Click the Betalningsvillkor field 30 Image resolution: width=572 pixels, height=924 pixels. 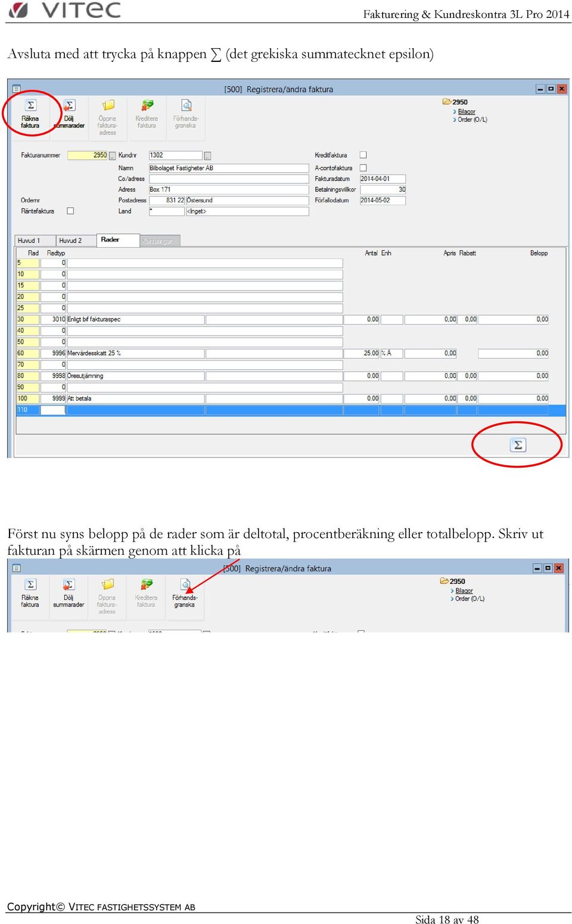(x=383, y=189)
